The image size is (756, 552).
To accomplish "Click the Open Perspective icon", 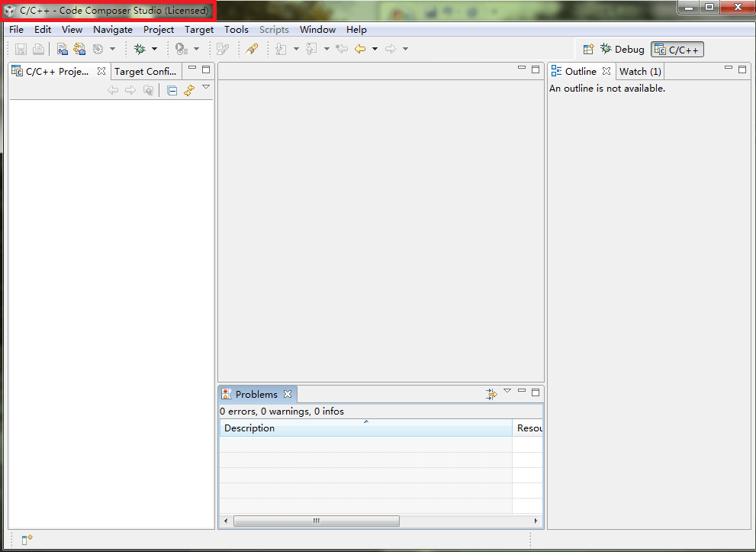I will click(588, 50).
